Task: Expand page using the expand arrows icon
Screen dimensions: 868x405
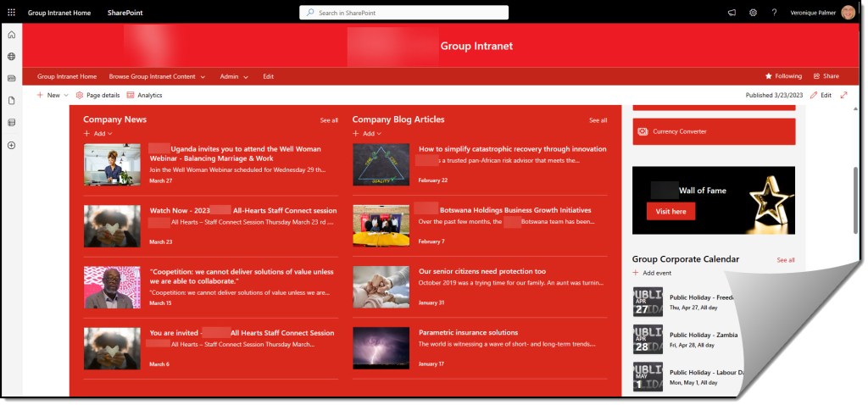Action: pos(843,96)
